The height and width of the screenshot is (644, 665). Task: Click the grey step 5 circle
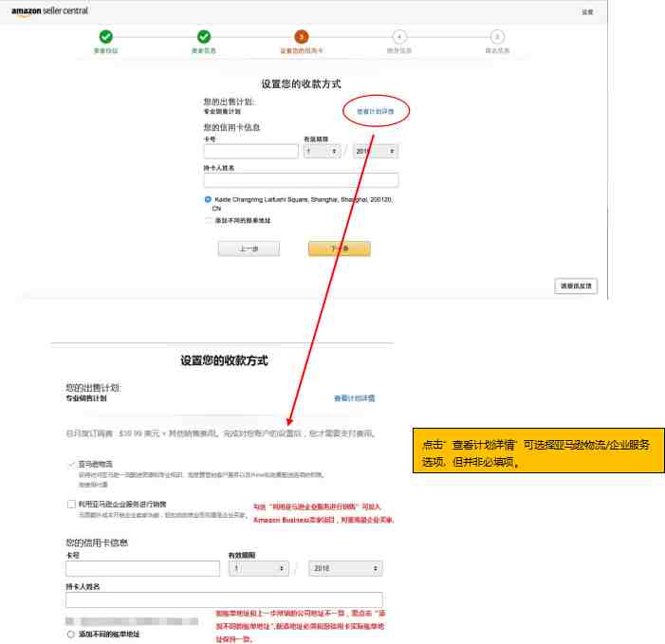tap(497, 36)
